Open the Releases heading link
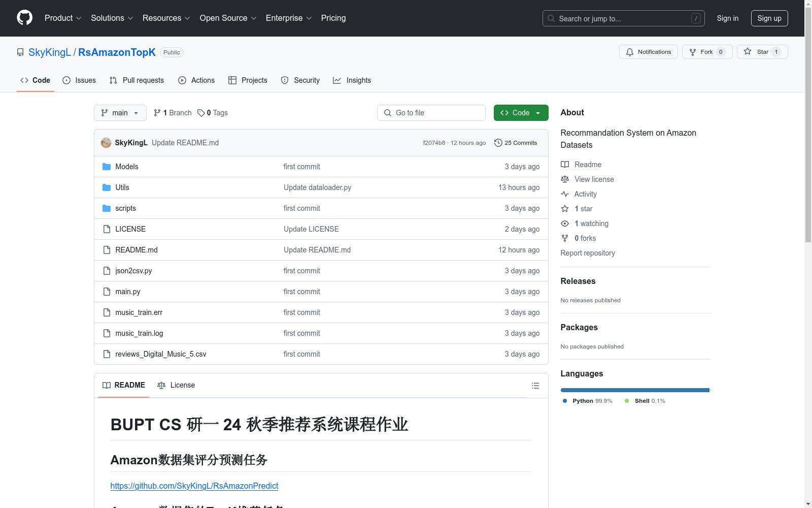The width and height of the screenshot is (812, 508). tap(578, 281)
